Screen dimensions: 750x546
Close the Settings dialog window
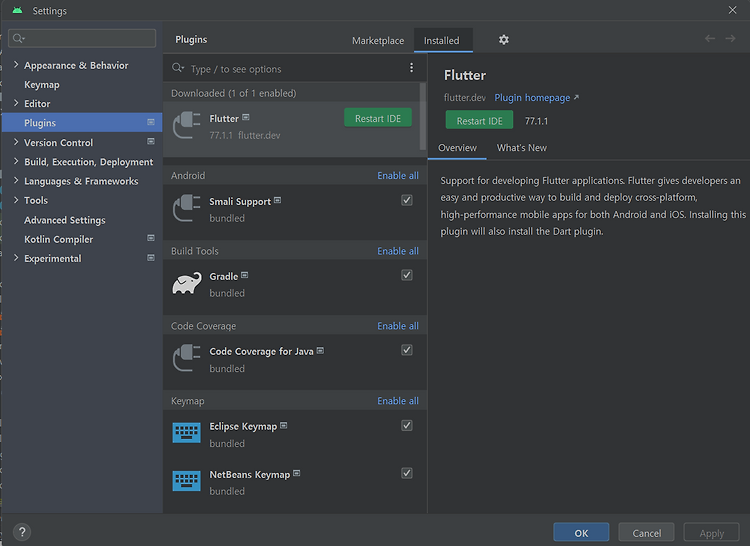732,10
